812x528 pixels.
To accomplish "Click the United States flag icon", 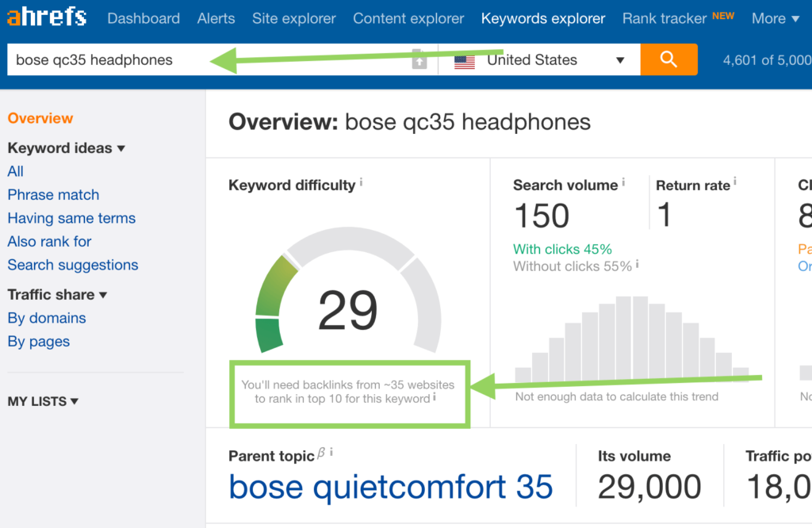I will 465,62.
